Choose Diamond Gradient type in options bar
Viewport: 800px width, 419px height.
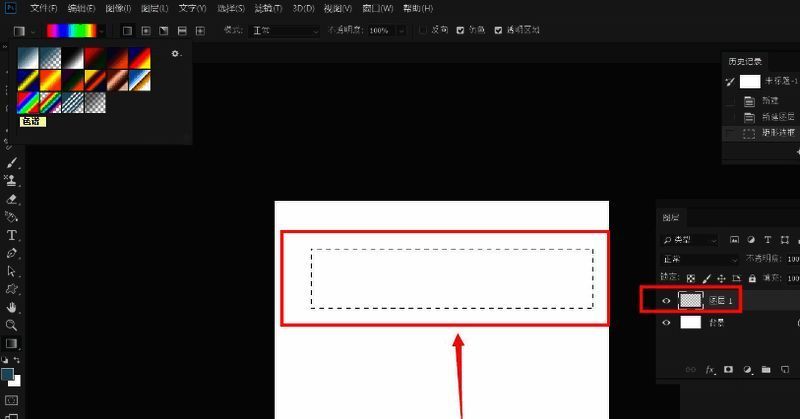(201, 31)
